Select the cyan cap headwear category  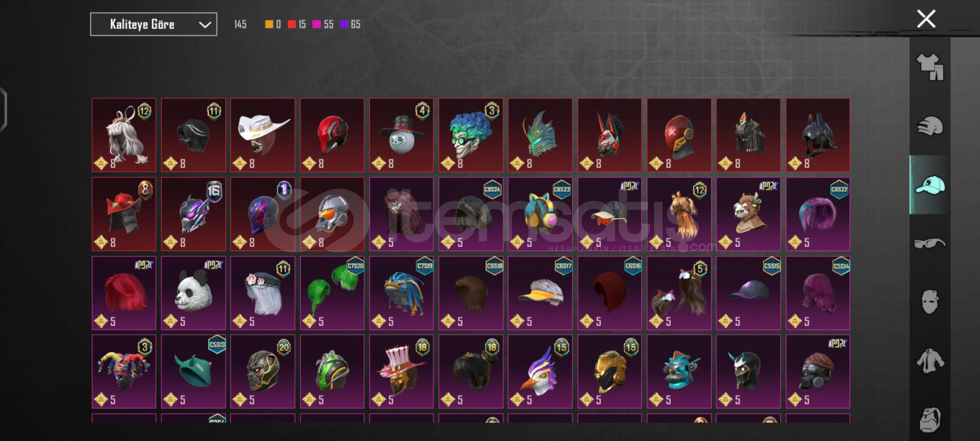(x=930, y=185)
